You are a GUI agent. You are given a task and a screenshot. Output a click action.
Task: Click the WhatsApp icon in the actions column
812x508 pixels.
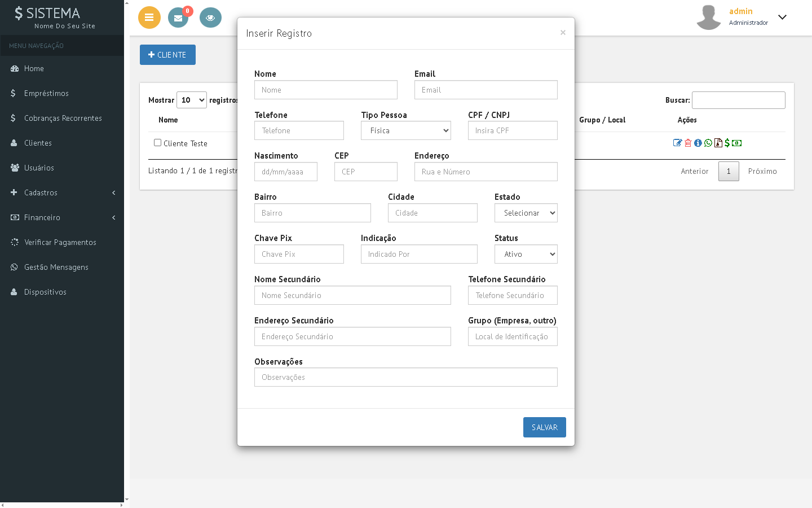708,143
